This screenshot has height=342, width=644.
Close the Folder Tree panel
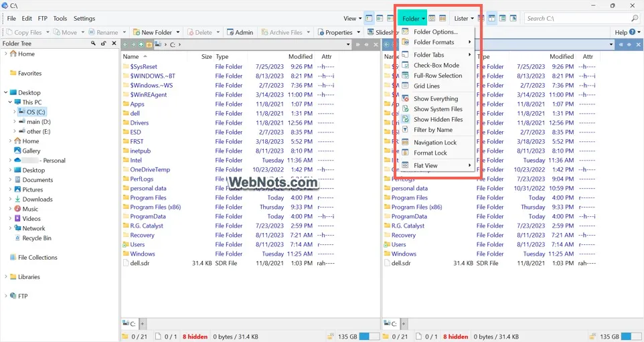pyautogui.click(x=113, y=44)
